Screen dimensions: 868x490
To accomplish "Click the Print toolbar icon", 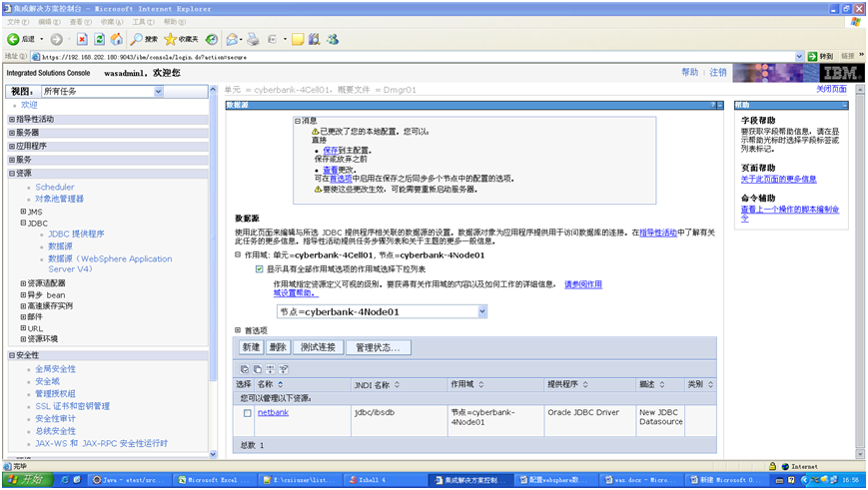I will (253, 39).
